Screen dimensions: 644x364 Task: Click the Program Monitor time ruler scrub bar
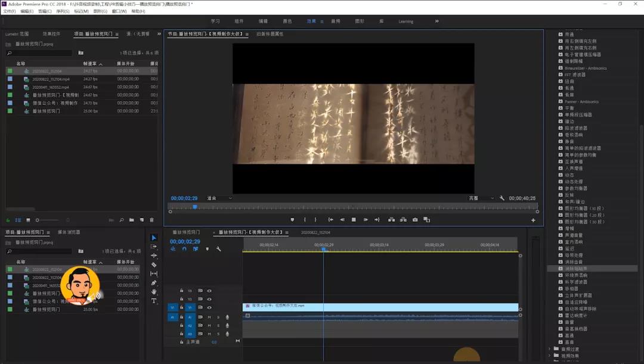[358, 207]
